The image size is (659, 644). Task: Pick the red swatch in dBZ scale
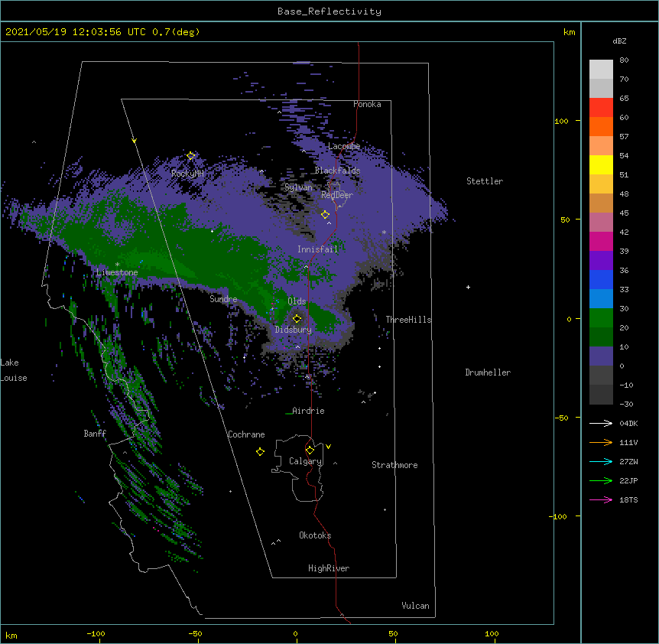(601, 108)
